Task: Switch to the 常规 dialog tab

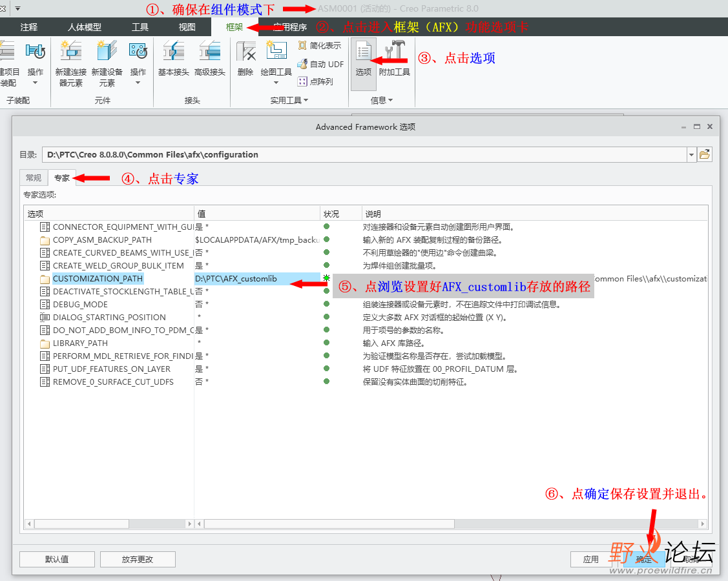Action: pyautogui.click(x=34, y=178)
